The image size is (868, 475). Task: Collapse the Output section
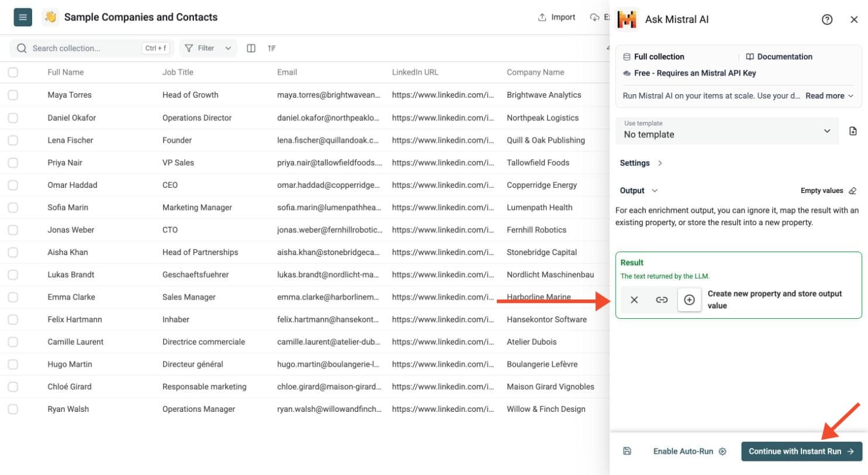tap(639, 191)
